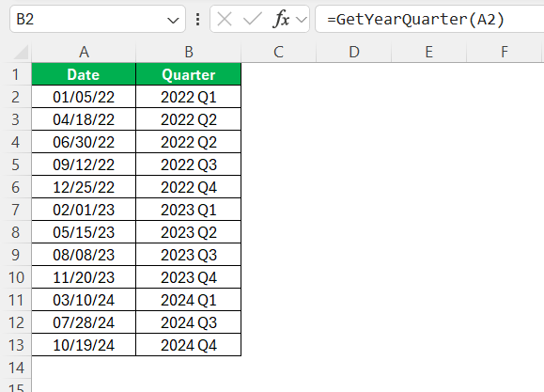Select the 2022 Q1 cell
The width and height of the screenshot is (544, 392).
click(189, 97)
